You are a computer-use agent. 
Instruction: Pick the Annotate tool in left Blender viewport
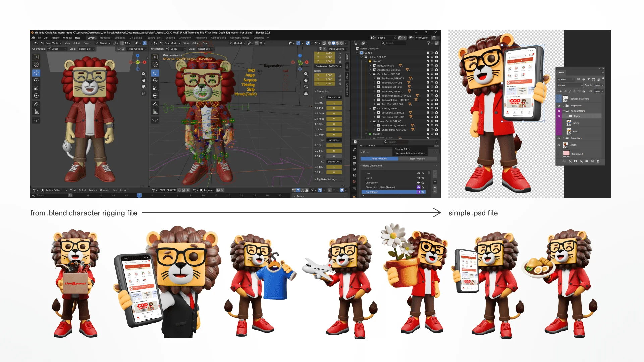36,104
